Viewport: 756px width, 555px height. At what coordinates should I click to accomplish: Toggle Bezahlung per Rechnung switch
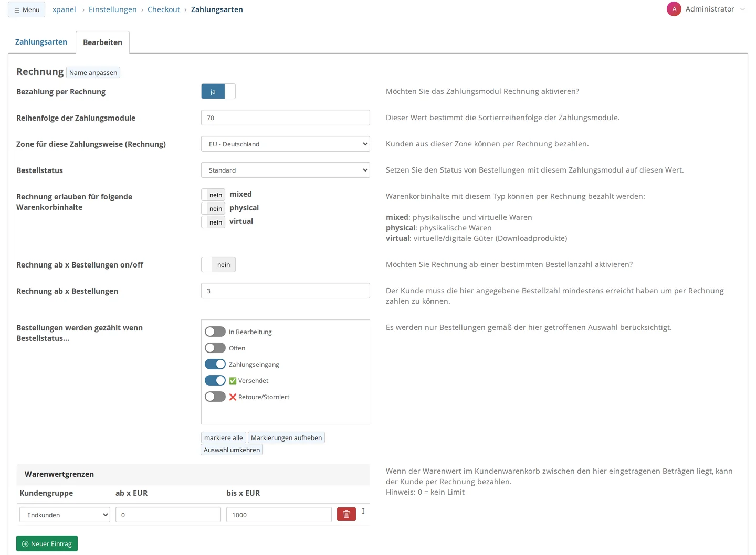click(218, 91)
